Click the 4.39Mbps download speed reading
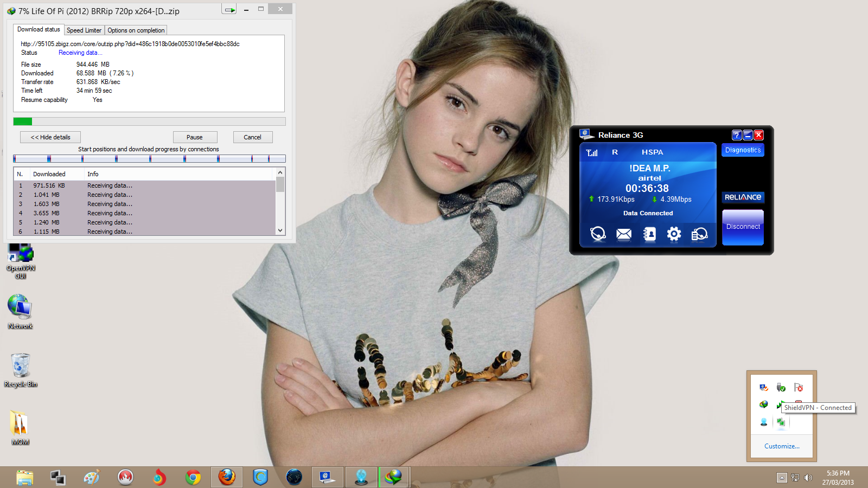The height and width of the screenshot is (488, 868). point(676,199)
